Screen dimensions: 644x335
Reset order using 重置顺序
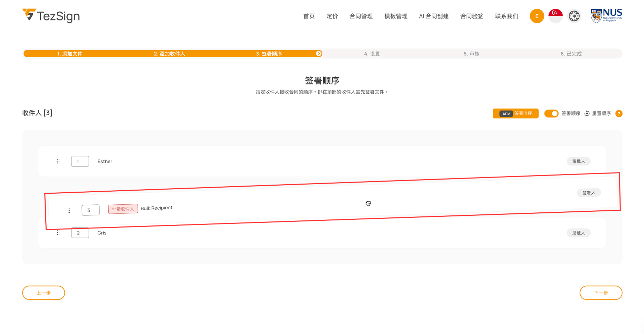pos(598,114)
